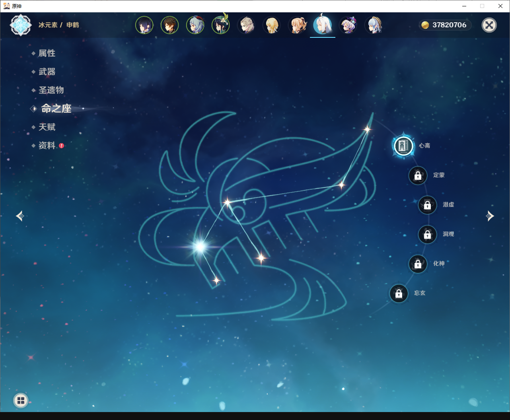Select Ayaka's avatar wearing a hat
Viewport: 510px width, 420px height.
point(374,25)
